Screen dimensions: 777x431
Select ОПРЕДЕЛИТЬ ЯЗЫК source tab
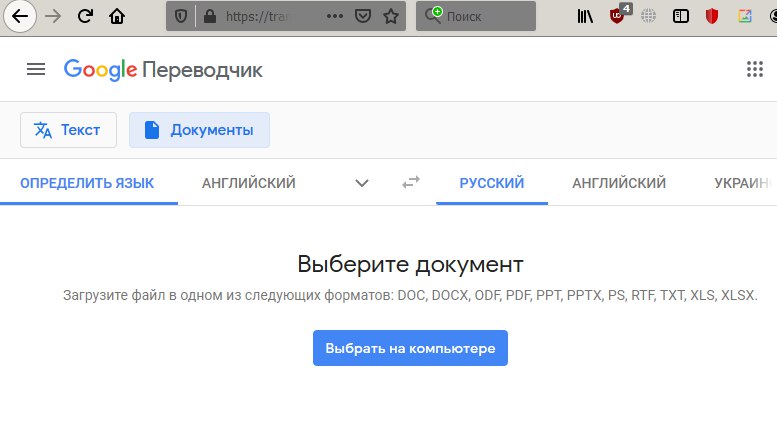(87, 183)
